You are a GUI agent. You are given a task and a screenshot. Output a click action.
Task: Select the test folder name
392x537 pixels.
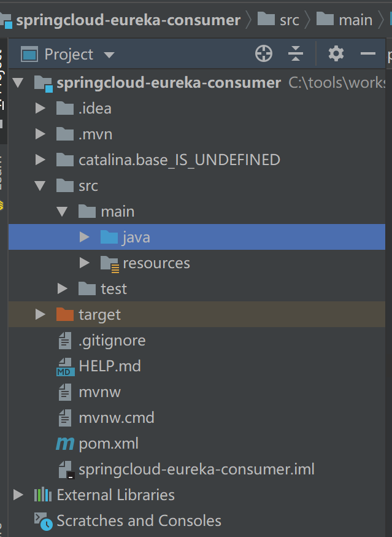(113, 289)
